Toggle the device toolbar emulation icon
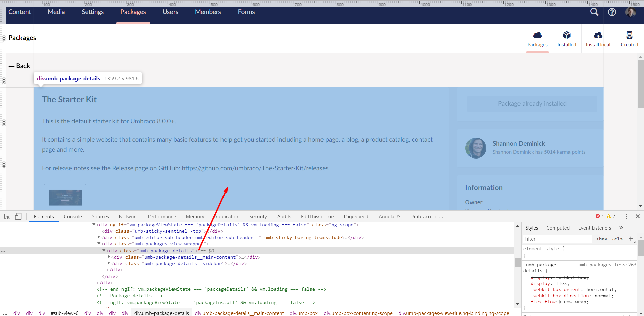The height and width of the screenshot is (316, 644). [x=18, y=216]
